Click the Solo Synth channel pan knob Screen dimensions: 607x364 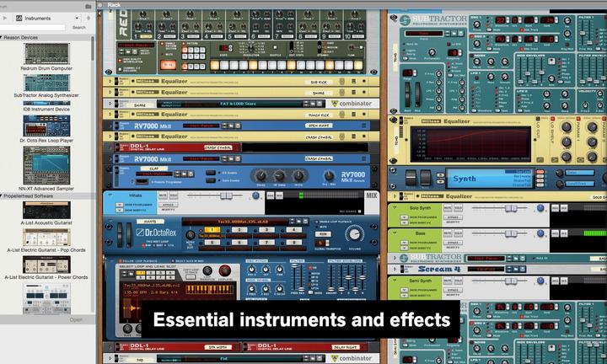click(x=540, y=208)
